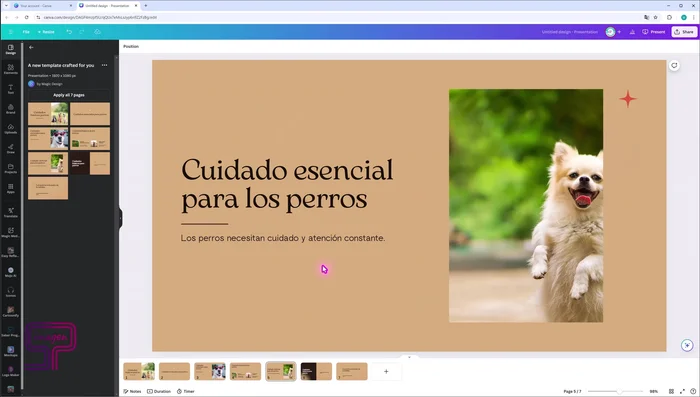This screenshot has width=700, height=397.
Task: Open template more options (three dots)
Action: point(104,65)
